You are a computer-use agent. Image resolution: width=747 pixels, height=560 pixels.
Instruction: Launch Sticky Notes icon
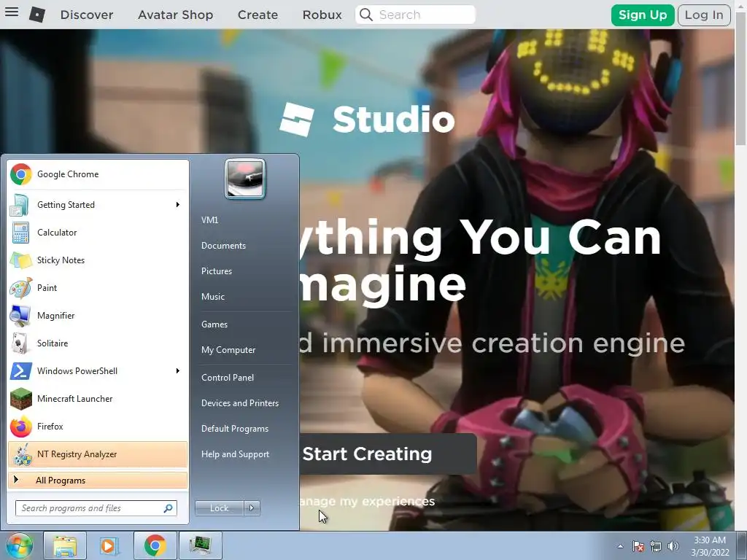[20, 260]
